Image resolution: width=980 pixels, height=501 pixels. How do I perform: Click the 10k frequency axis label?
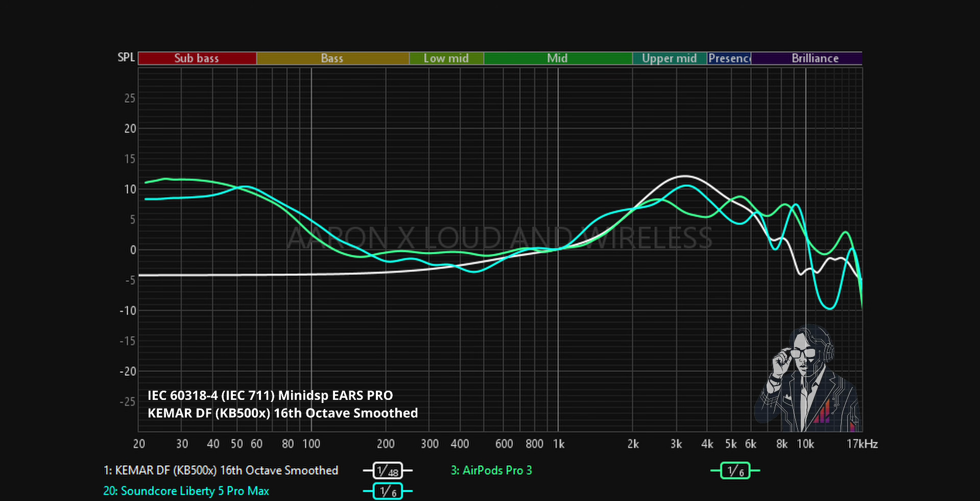point(805,444)
